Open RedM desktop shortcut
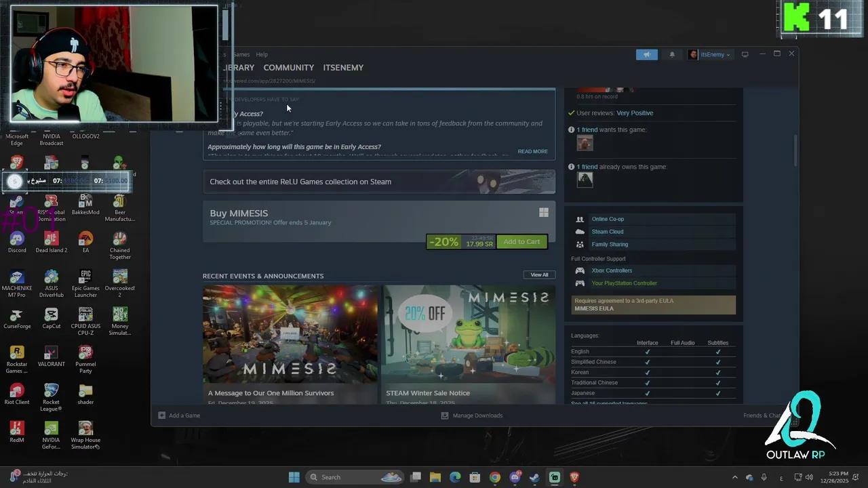Screen dimensions: 868x488 click(x=17, y=432)
